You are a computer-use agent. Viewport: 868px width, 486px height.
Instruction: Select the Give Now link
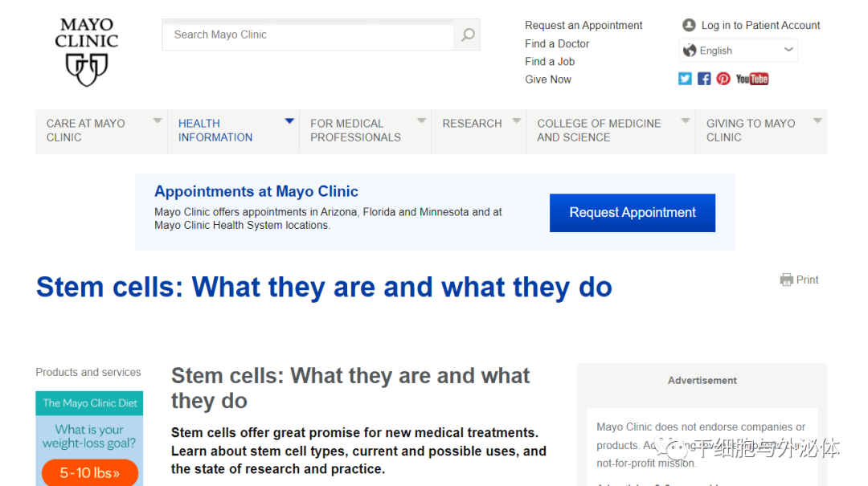coord(548,80)
